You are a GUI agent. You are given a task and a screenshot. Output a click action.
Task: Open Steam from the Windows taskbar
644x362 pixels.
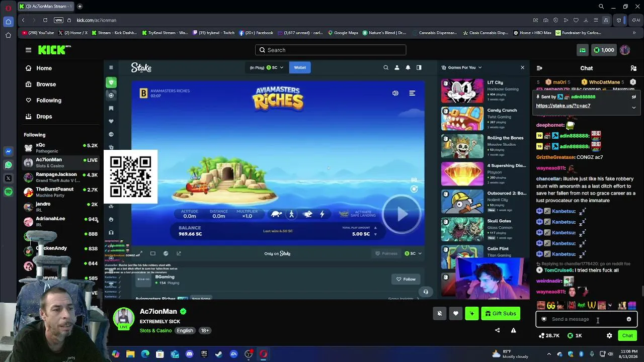pos(219,354)
